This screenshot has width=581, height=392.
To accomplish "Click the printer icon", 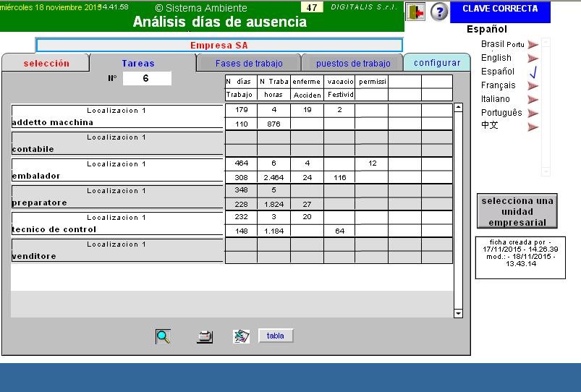I will (205, 336).
